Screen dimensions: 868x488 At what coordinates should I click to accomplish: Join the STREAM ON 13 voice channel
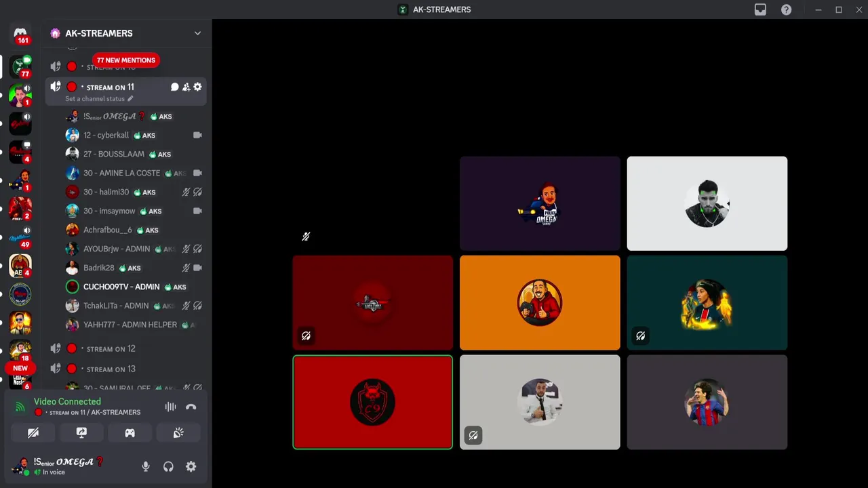coord(126,369)
